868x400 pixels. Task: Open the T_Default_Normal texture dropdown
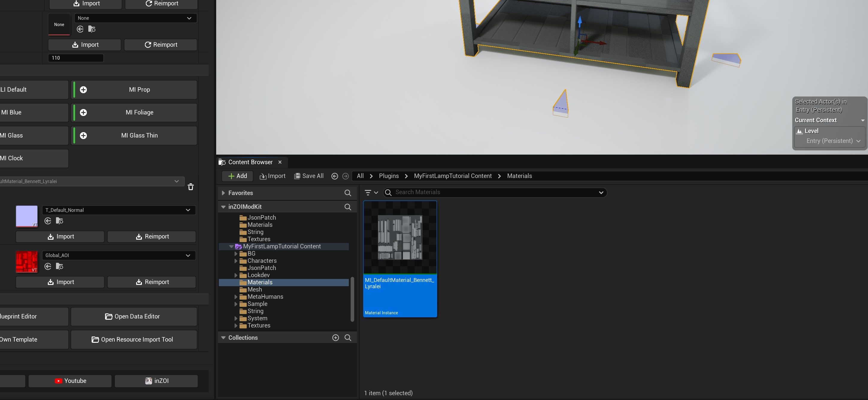pyautogui.click(x=119, y=210)
